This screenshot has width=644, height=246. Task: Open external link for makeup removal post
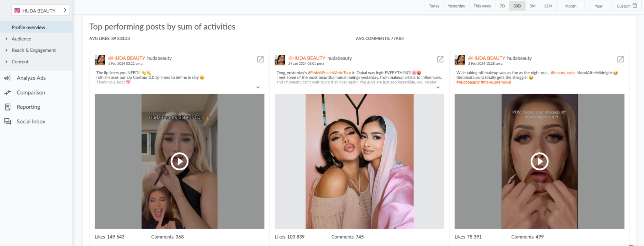(620, 59)
